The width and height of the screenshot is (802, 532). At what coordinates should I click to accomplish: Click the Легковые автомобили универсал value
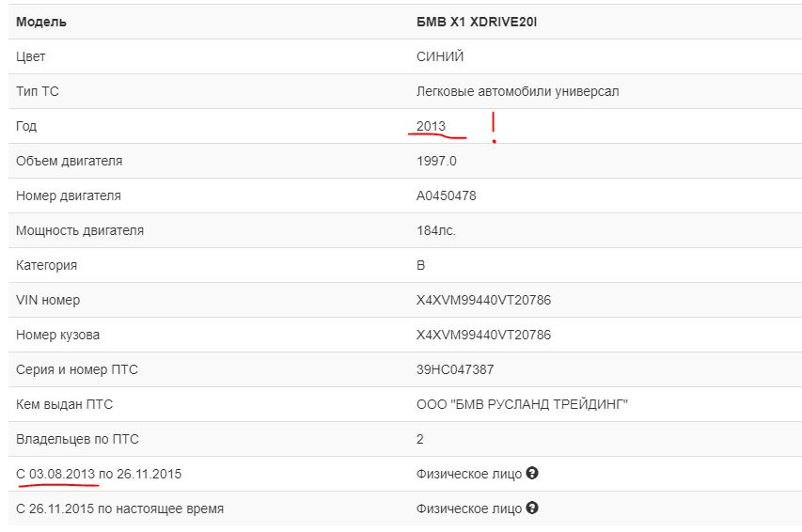point(517,91)
